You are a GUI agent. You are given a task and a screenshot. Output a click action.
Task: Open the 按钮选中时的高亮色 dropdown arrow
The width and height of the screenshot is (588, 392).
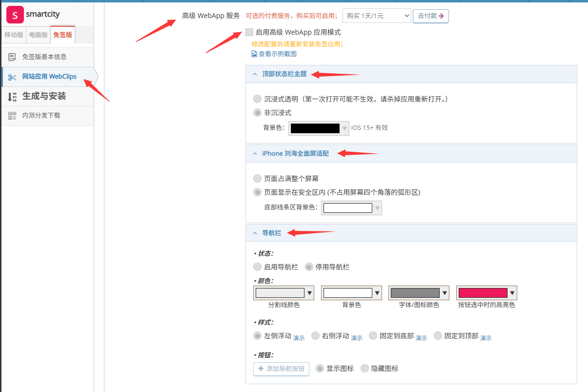(512, 293)
